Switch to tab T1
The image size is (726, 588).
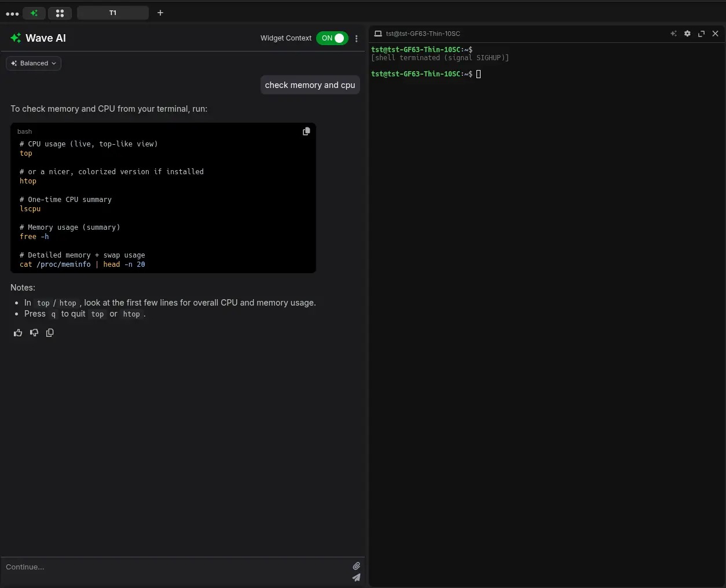pos(113,13)
